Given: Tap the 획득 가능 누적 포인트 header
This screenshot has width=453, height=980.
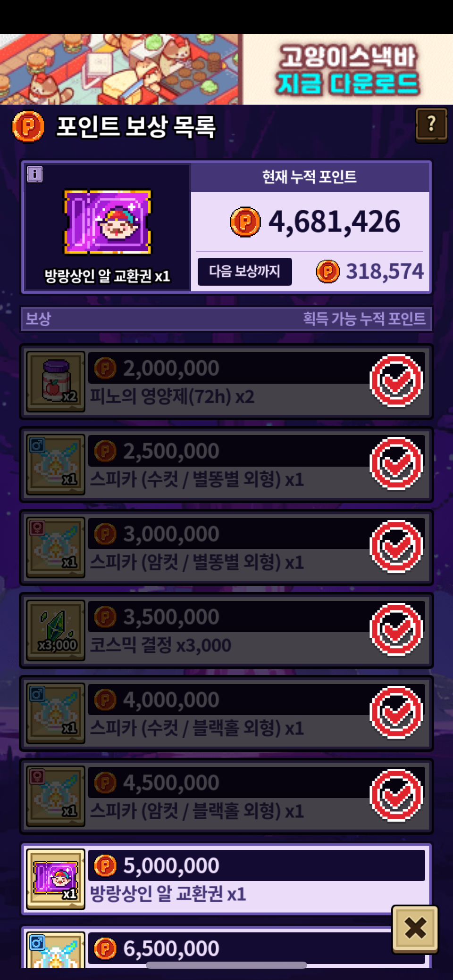Looking at the screenshot, I should coord(364,319).
